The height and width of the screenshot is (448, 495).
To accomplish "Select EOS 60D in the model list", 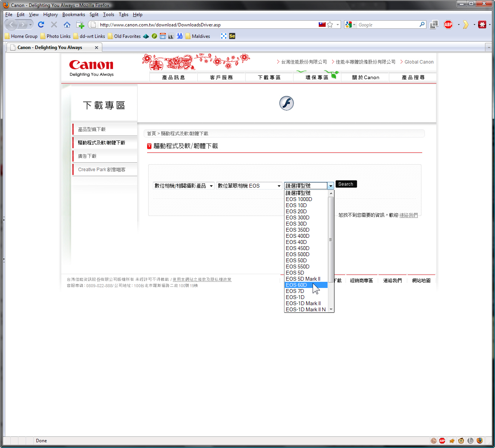I will (306, 285).
